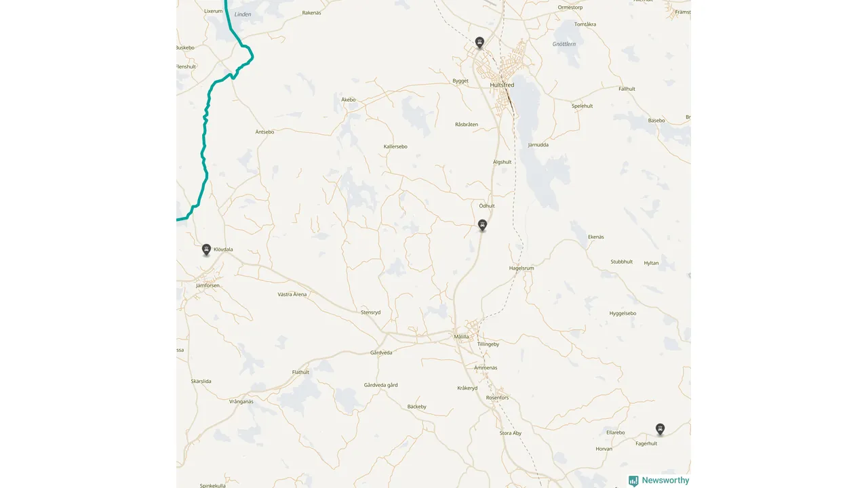This screenshot has width=868, height=488.
Task: Click the Järnforsen label on the map
Action: click(x=208, y=285)
